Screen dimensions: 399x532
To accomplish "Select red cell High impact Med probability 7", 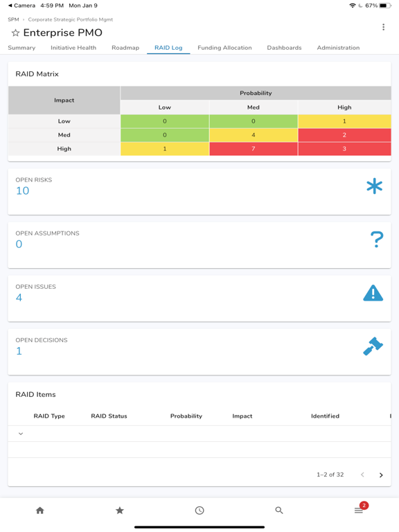I will pyautogui.click(x=254, y=149).
